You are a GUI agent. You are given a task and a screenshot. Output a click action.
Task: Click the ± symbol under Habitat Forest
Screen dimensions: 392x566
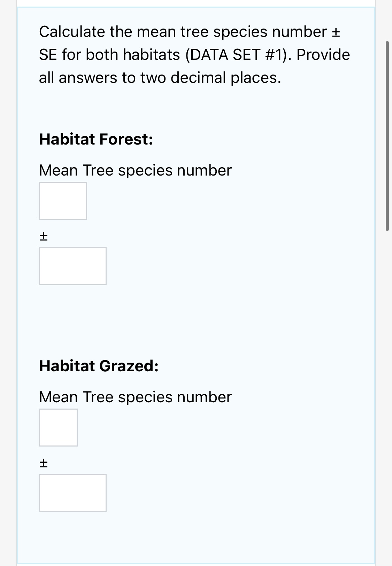point(43,237)
